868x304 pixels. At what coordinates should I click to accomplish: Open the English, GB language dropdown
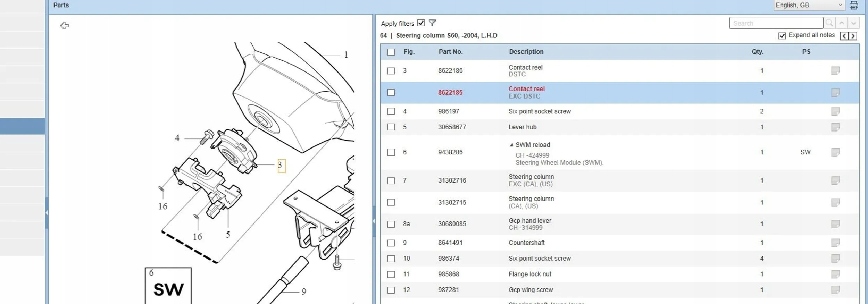809,5
